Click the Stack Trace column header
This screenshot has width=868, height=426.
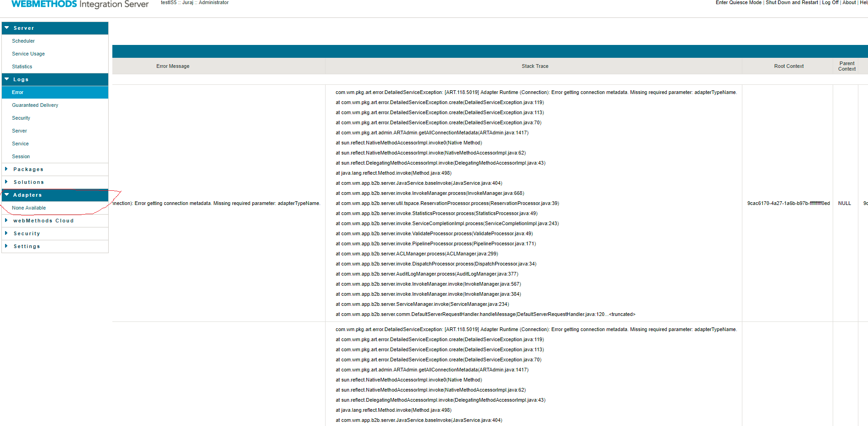[x=535, y=66]
